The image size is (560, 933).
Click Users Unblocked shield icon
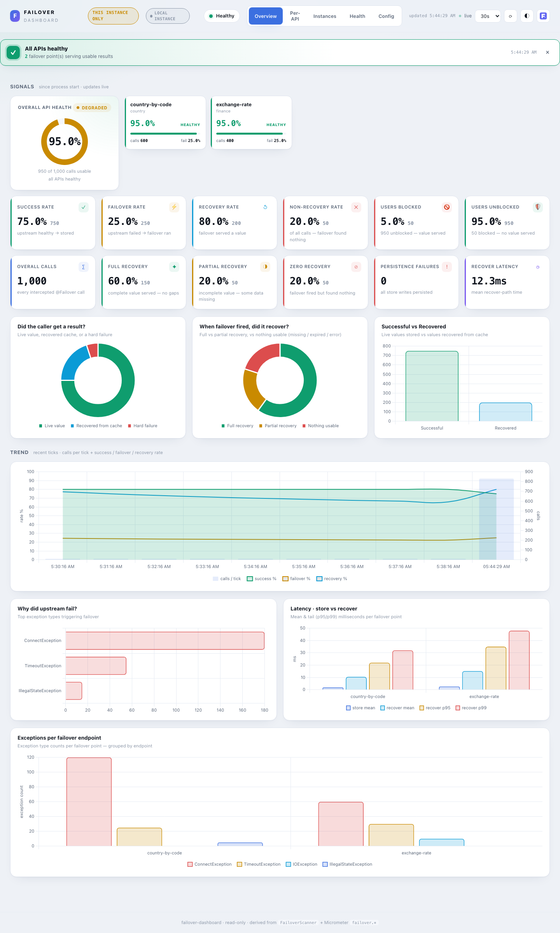[x=538, y=207]
